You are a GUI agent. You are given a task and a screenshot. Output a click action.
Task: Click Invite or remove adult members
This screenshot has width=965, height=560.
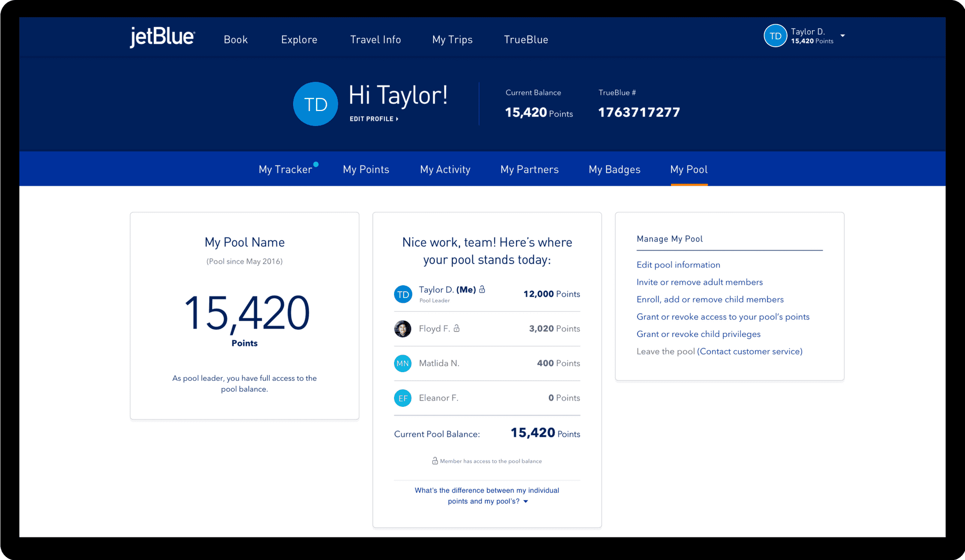point(699,282)
